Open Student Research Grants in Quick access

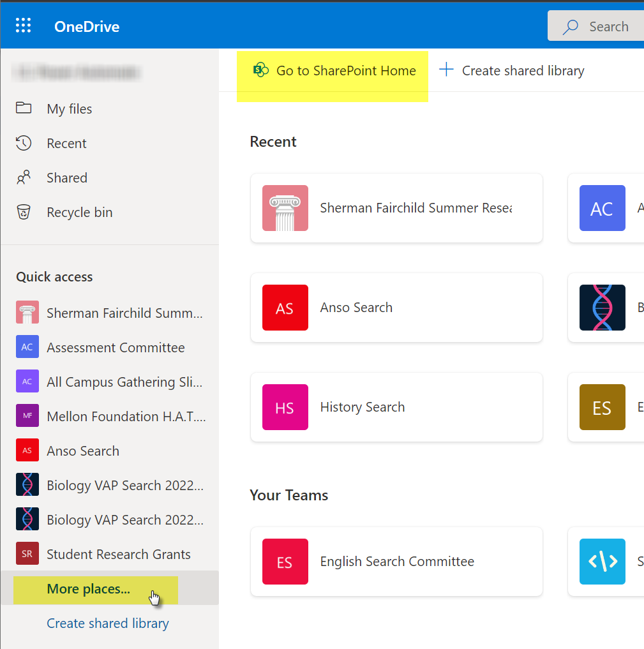[x=110, y=554]
